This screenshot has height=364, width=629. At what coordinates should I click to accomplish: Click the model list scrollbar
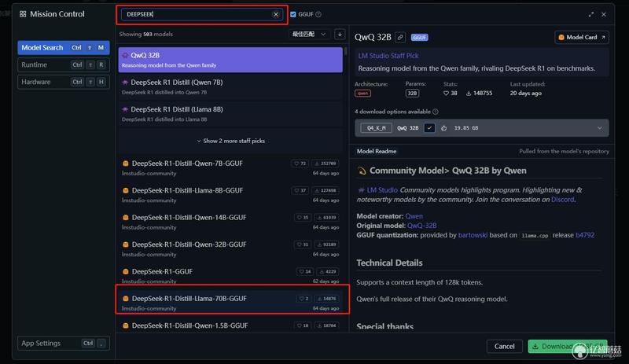click(x=345, y=51)
